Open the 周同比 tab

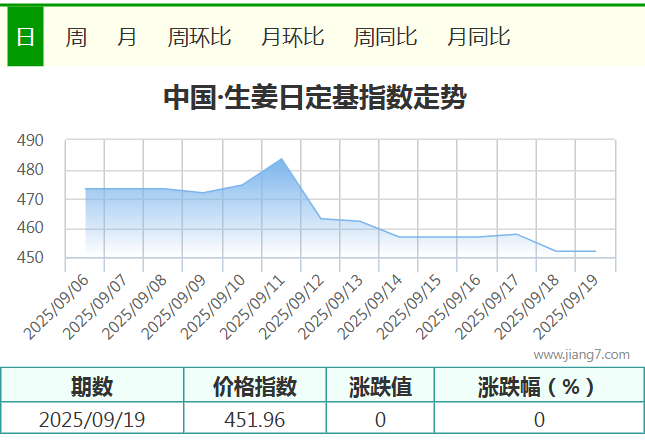click(x=385, y=37)
